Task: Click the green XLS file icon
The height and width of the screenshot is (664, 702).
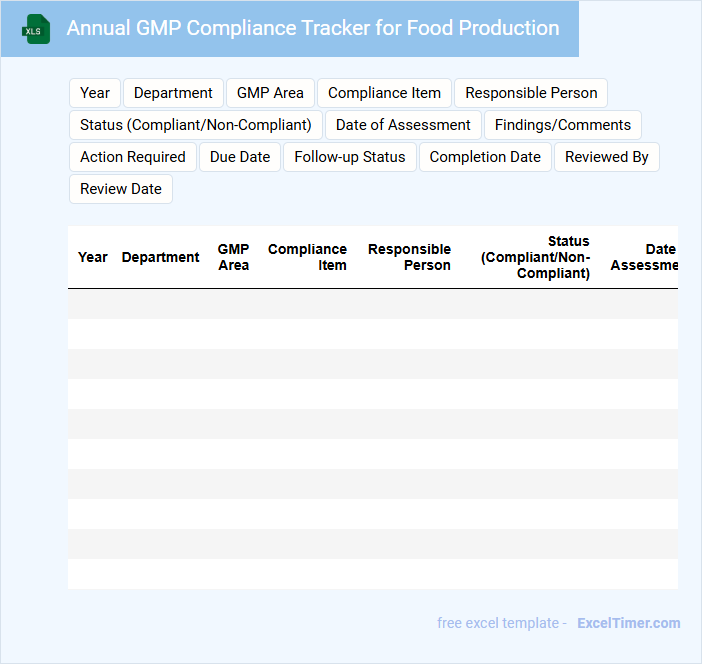Action: (x=37, y=29)
